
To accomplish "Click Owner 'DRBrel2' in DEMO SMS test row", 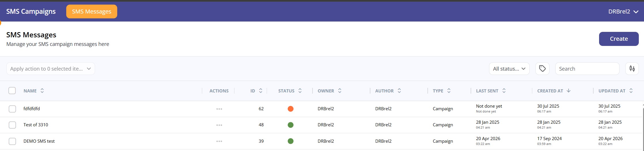I will pos(326,141).
